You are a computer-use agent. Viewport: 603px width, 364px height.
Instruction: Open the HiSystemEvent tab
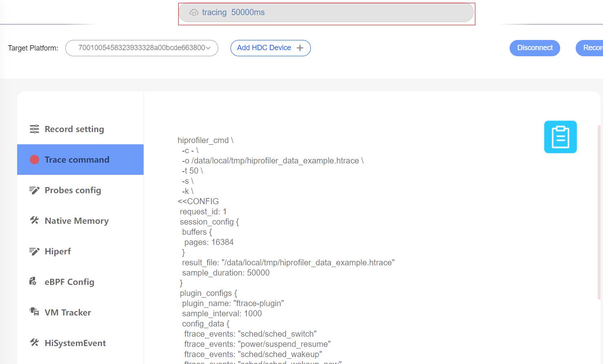[75, 343]
